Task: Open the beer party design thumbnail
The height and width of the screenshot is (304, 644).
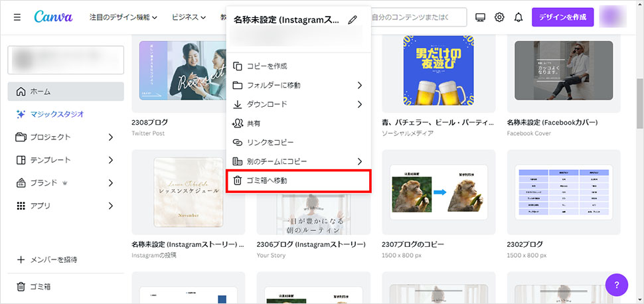Action: (439, 70)
